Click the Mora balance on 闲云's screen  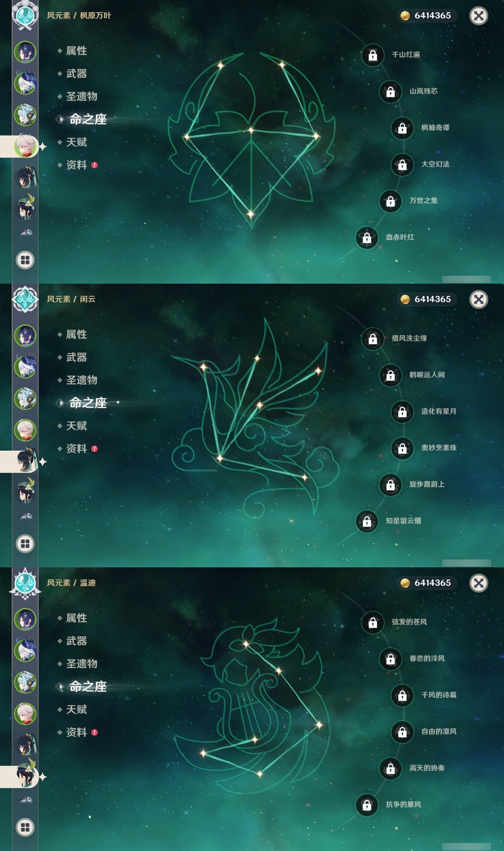[426, 299]
